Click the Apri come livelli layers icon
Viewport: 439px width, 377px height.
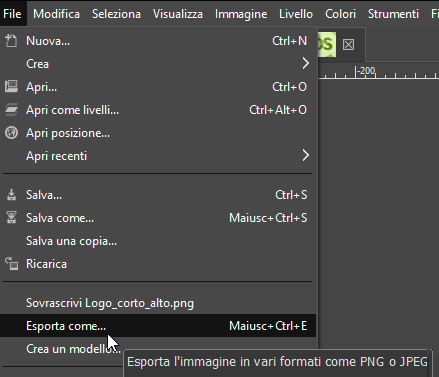coord(11,110)
